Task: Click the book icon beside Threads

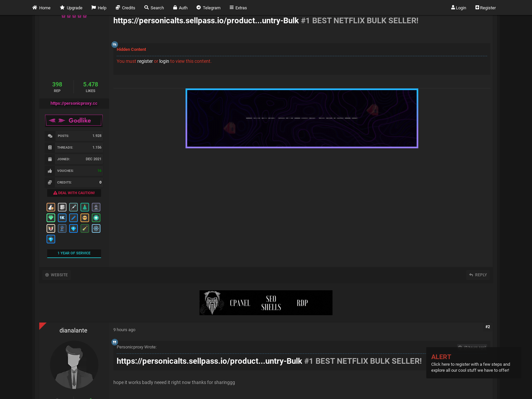Action: coord(50,148)
